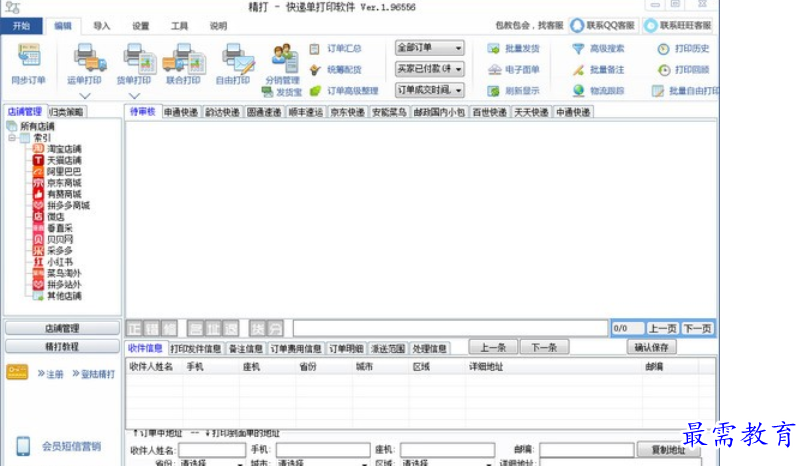This screenshot has width=804, height=466.
Task: Select the 京东快递 tab
Action: coord(347,112)
